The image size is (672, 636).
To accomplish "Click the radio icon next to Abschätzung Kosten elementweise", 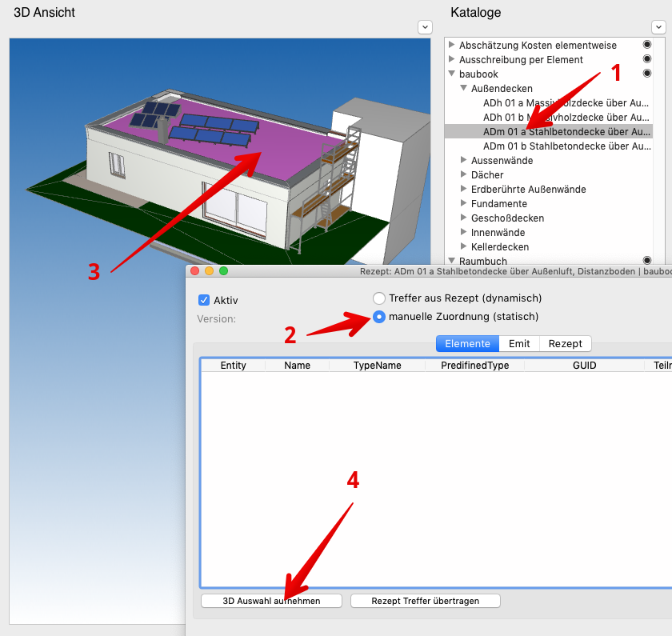I will (647, 46).
